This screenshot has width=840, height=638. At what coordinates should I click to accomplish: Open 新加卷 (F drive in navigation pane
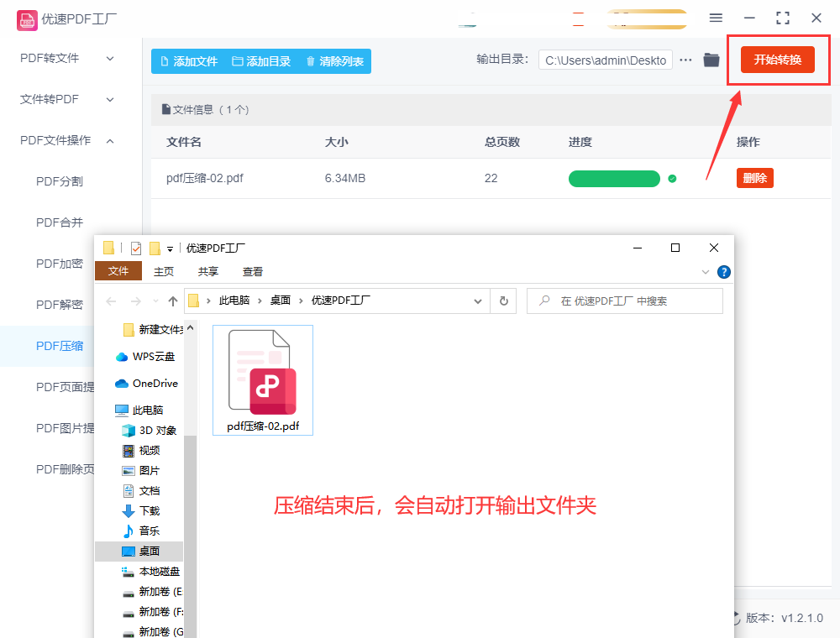click(152, 612)
